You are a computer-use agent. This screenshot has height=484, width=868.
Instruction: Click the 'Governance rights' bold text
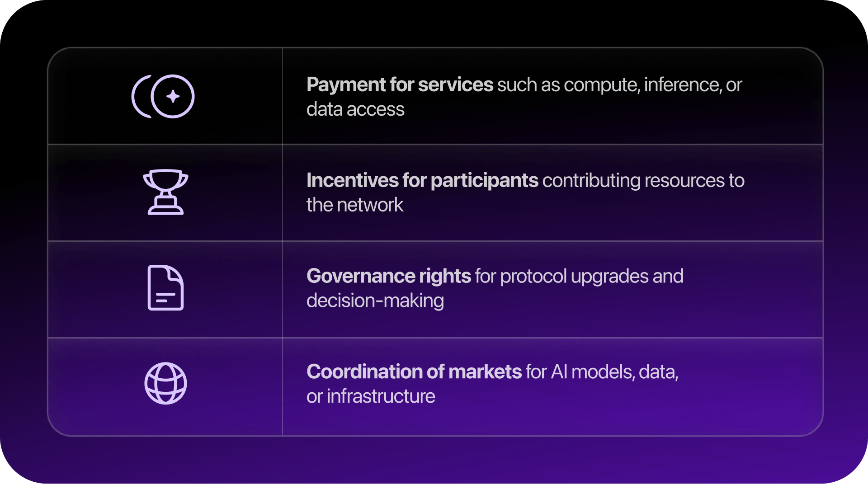point(389,276)
